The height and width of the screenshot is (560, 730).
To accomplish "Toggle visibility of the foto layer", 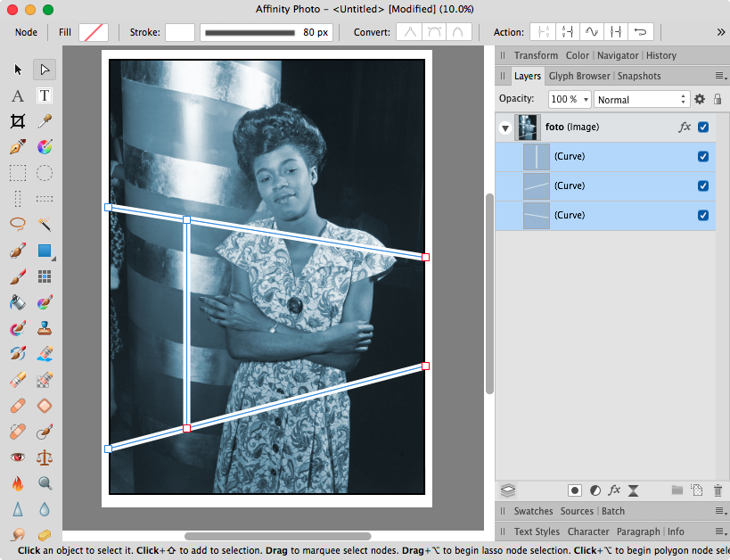I will point(704,127).
